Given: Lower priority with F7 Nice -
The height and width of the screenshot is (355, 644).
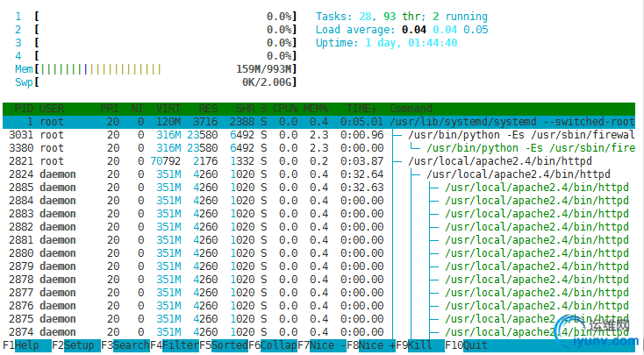Looking at the screenshot, I should [x=322, y=345].
